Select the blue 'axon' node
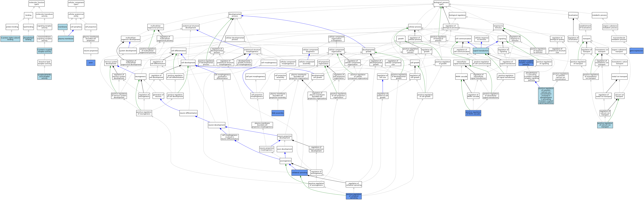Viewport: 644px width, 200px height. click(x=91, y=63)
